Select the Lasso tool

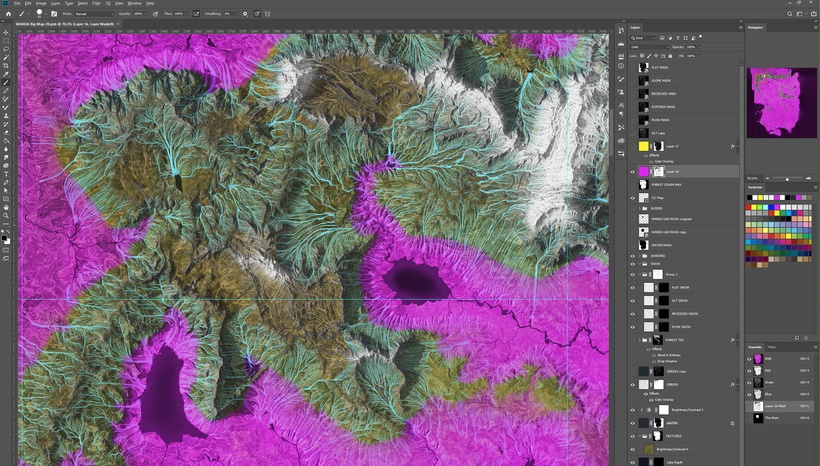pyautogui.click(x=6, y=49)
